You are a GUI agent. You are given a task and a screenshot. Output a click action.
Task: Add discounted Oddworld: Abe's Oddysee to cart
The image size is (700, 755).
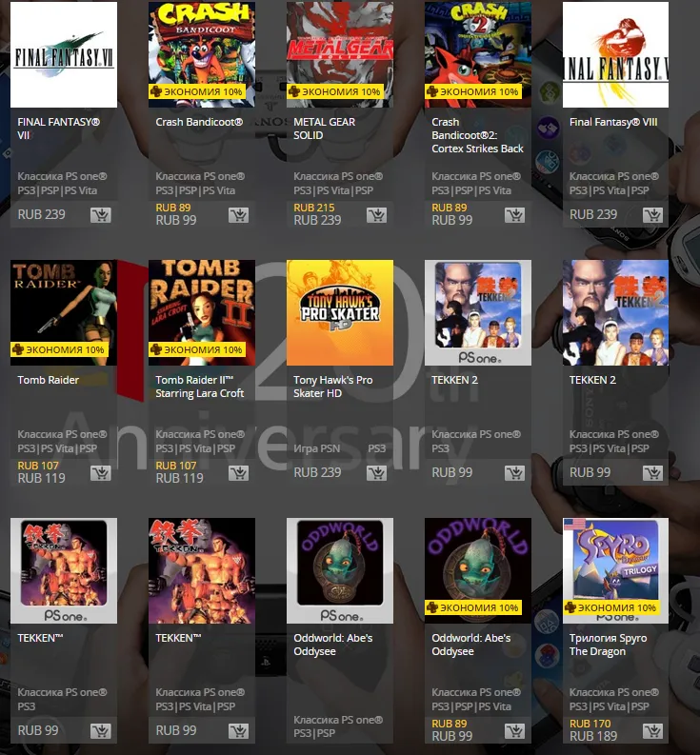pos(514,731)
